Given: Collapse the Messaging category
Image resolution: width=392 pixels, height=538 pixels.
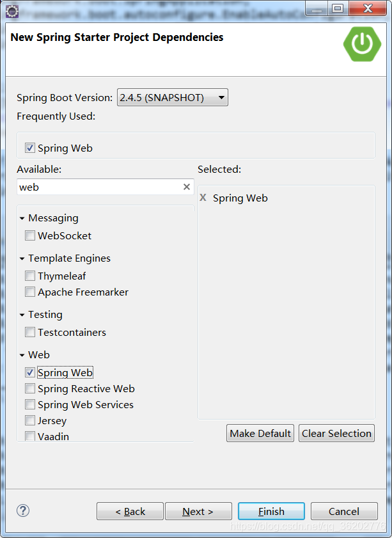Looking at the screenshot, I should click(x=22, y=218).
